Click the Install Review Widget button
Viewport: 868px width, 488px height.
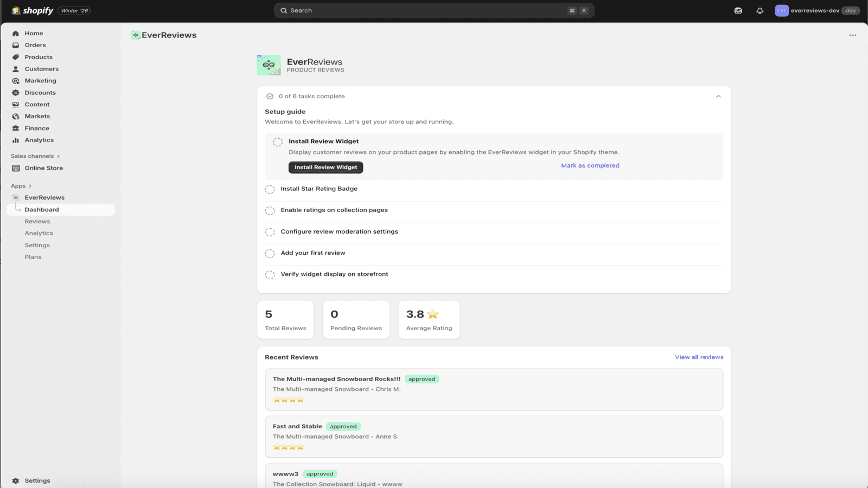[x=325, y=167]
